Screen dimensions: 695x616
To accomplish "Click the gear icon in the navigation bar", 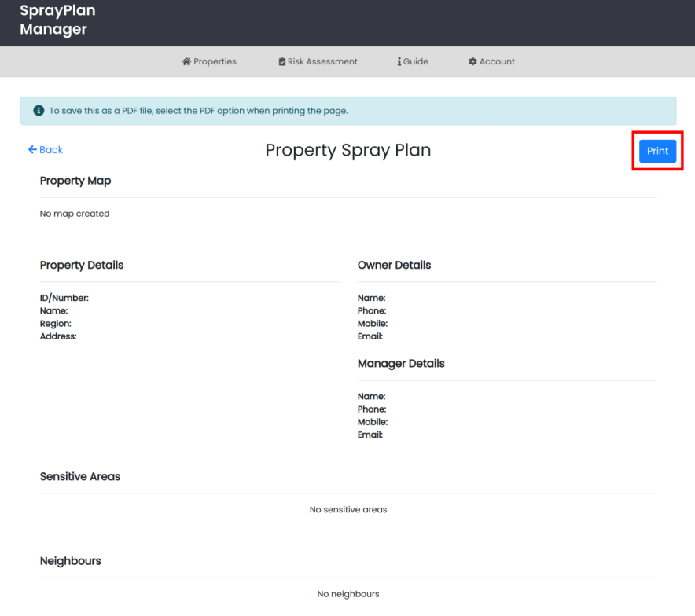I will (472, 61).
